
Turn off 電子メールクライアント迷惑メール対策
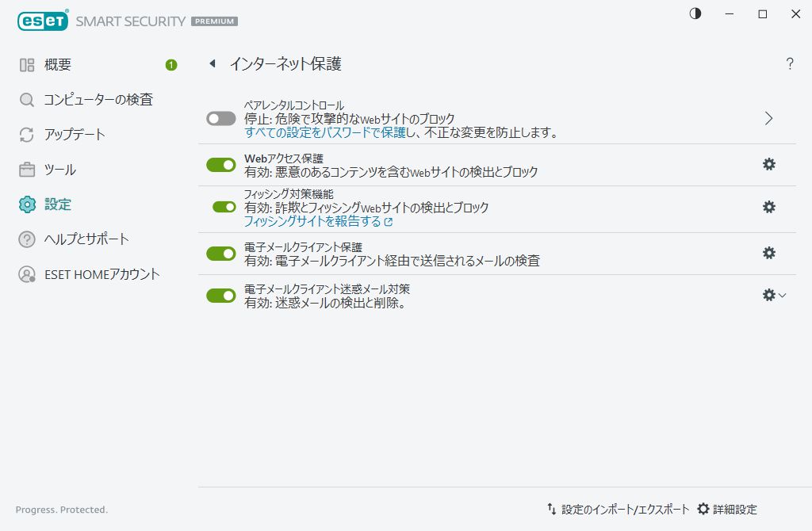[x=220, y=295]
